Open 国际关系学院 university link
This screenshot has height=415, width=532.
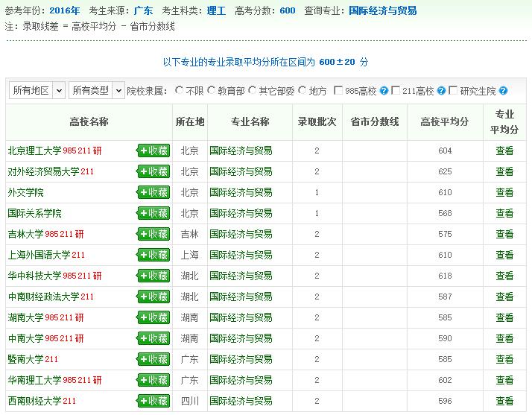(34, 213)
